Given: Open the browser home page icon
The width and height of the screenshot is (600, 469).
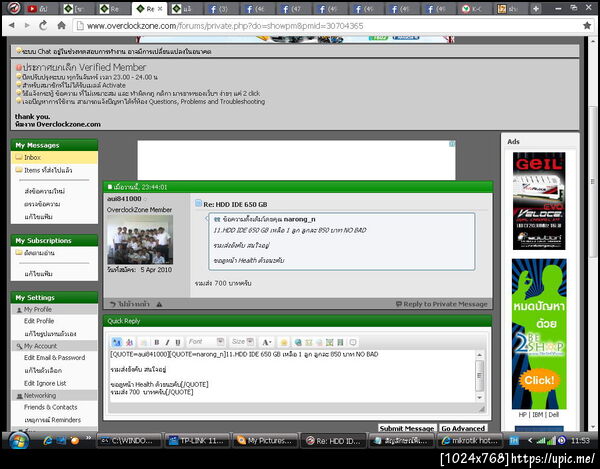Looking at the screenshot, I should [61, 26].
